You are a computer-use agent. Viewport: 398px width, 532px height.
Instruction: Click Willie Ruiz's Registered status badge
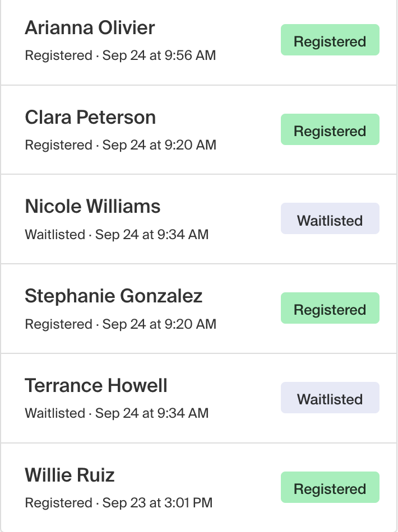coord(330,487)
